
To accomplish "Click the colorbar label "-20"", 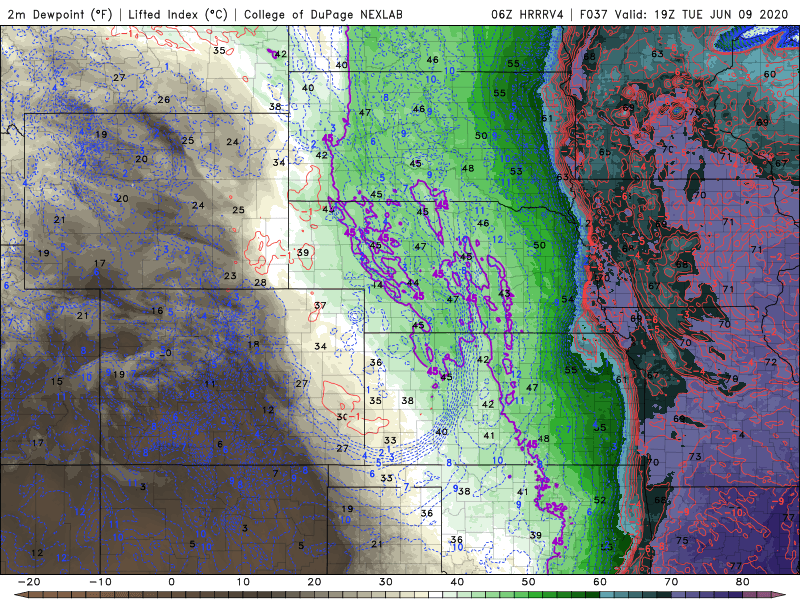I will (29, 582).
